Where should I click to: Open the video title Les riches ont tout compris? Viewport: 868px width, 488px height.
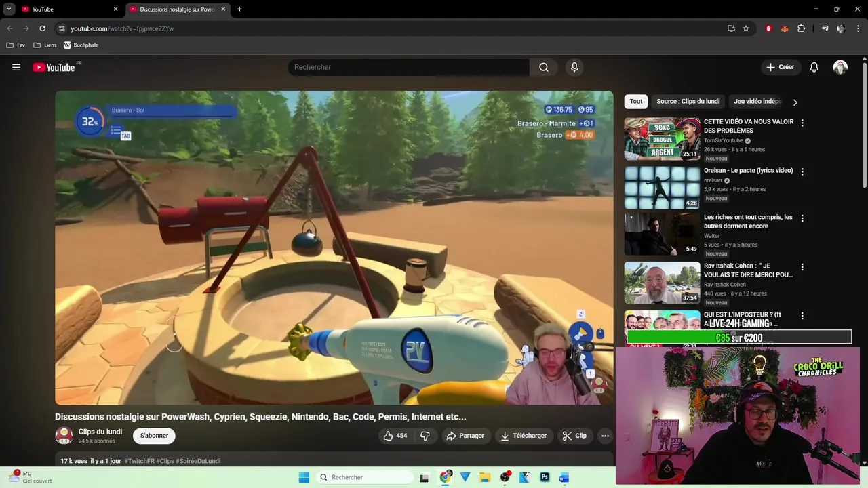click(x=748, y=222)
